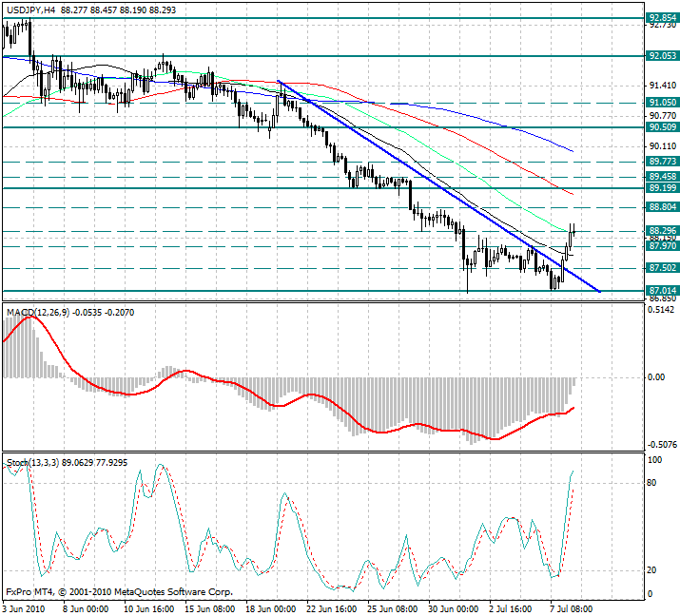This screenshot has width=680, height=616.
Task: Select the current price label 88.296
Action: (662, 230)
